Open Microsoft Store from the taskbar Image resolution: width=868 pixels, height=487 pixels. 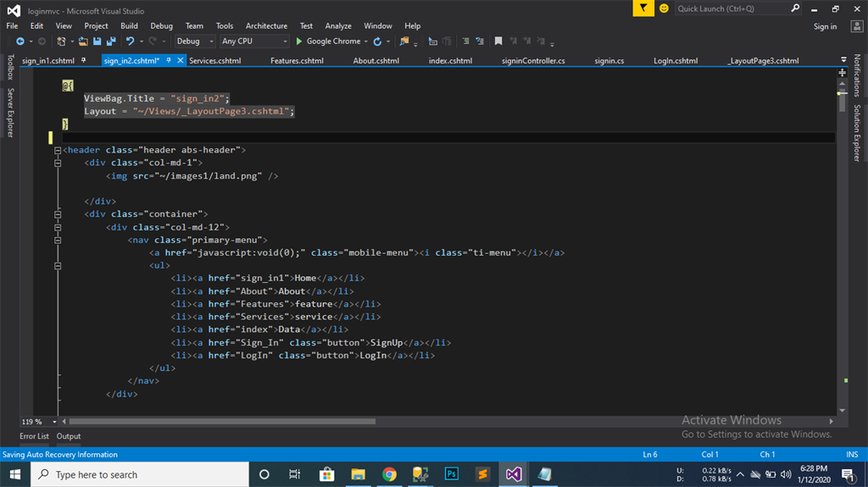pos(326,474)
